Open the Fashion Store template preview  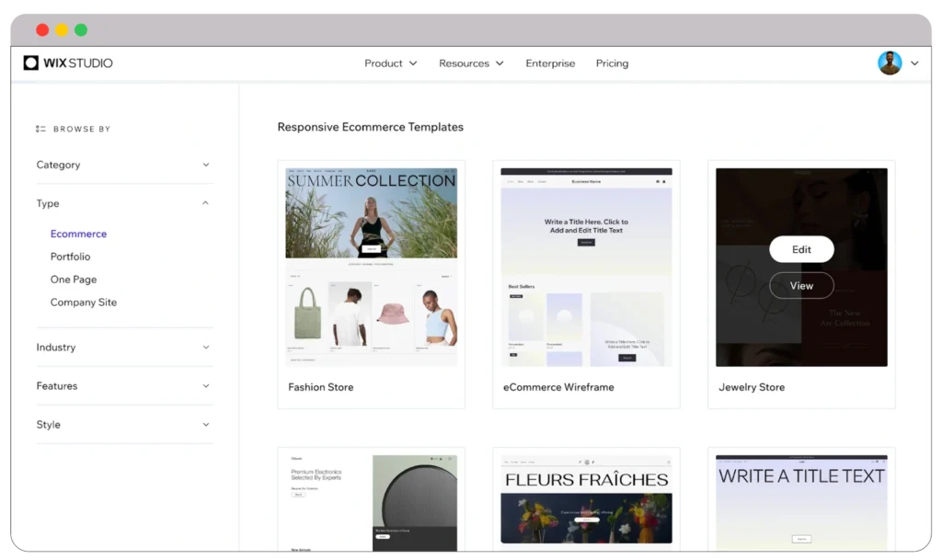371,267
